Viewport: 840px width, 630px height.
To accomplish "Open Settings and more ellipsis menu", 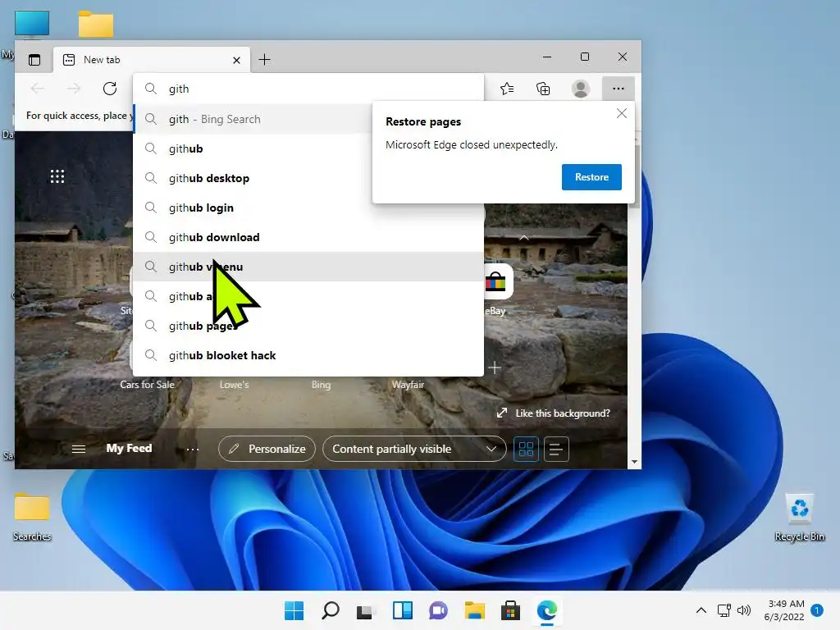I will (x=619, y=89).
